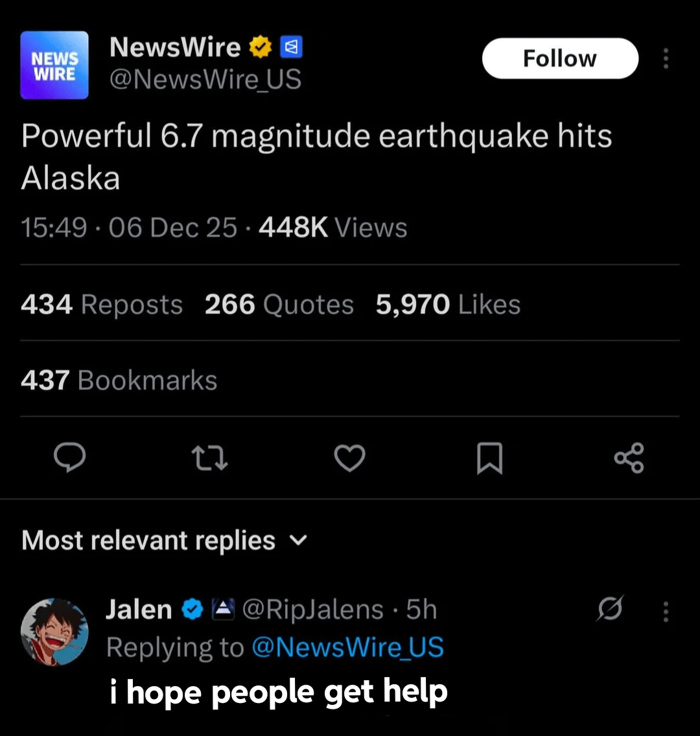Open the tweet's three-dot more menu
This screenshot has height=736, width=700.
(x=665, y=59)
